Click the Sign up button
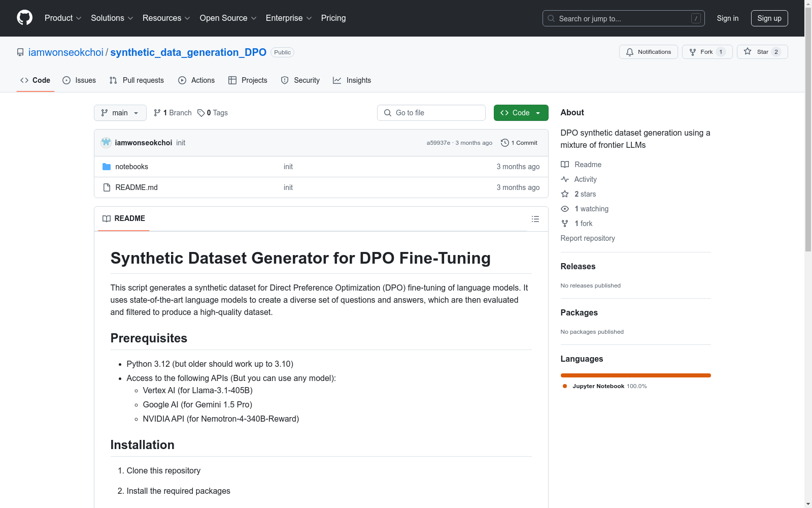Image resolution: width=812 pixels, height=508 pixels. [769, 18]
